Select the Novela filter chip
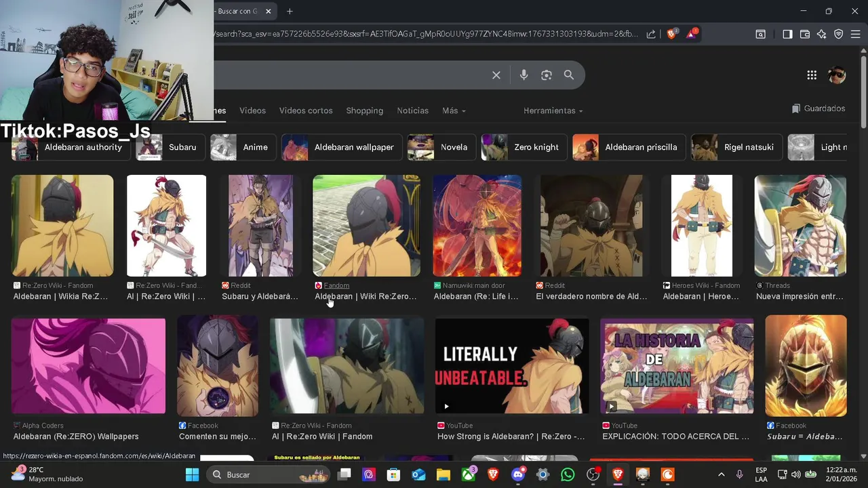The image size is (868, 488). [x=441, y=147]
